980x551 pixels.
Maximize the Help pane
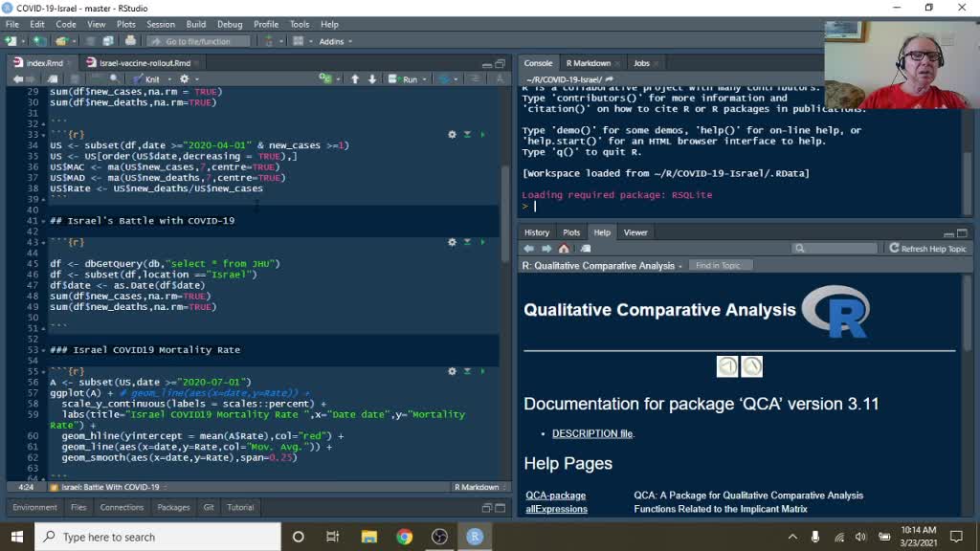click(x=962, y=233)
